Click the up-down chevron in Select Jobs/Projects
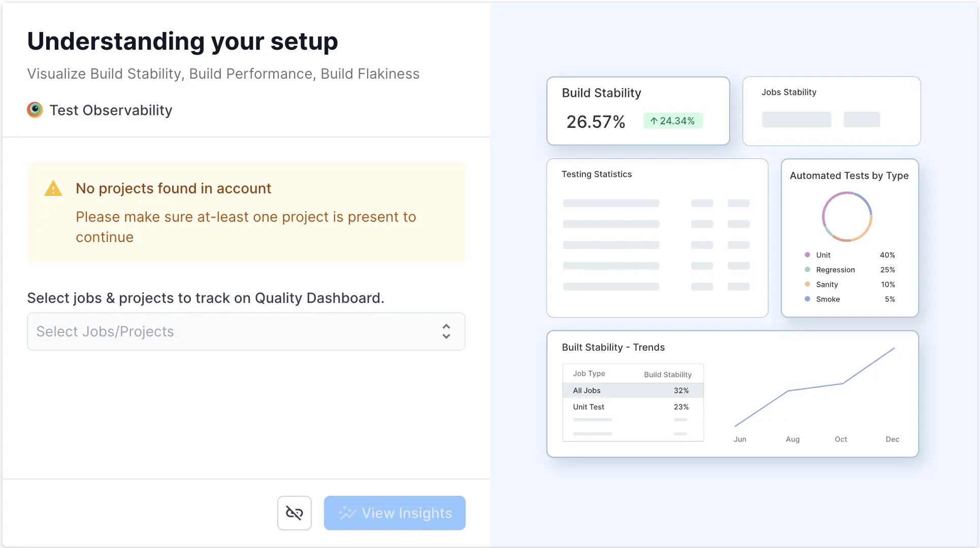The height and width of the screenshot is (548, 980). pos(446,331)
